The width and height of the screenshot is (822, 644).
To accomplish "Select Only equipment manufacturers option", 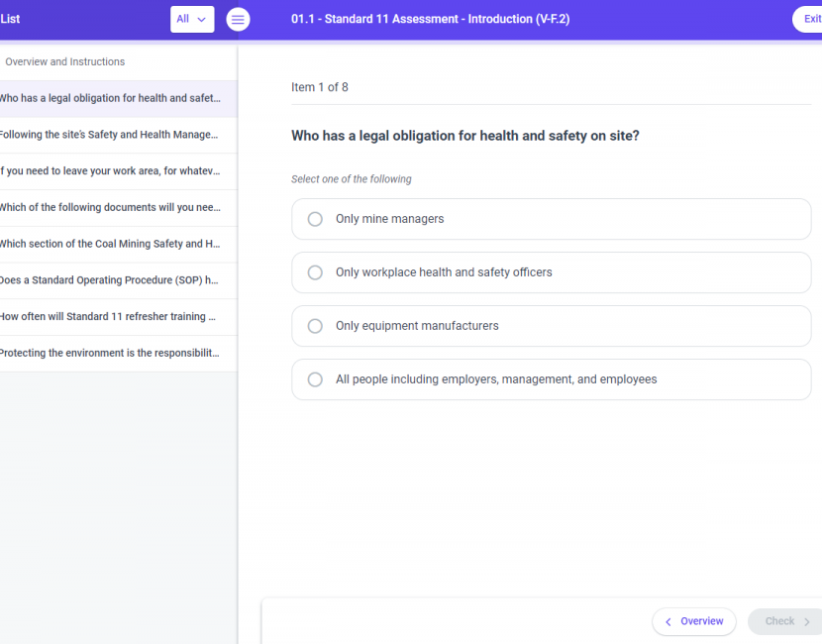I will point(551,326).
